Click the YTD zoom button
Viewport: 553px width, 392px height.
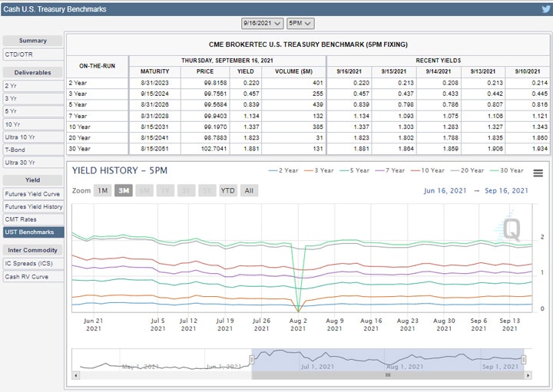tap(227, 190)
